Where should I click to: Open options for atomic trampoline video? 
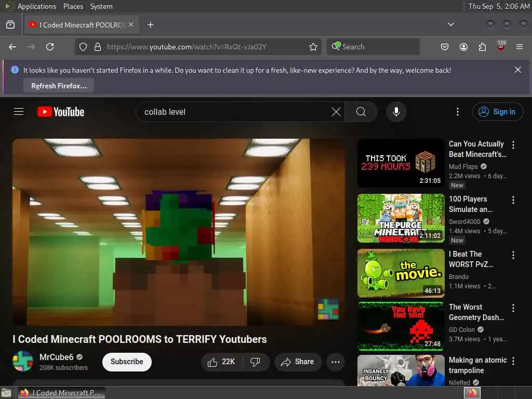[513, 361]
